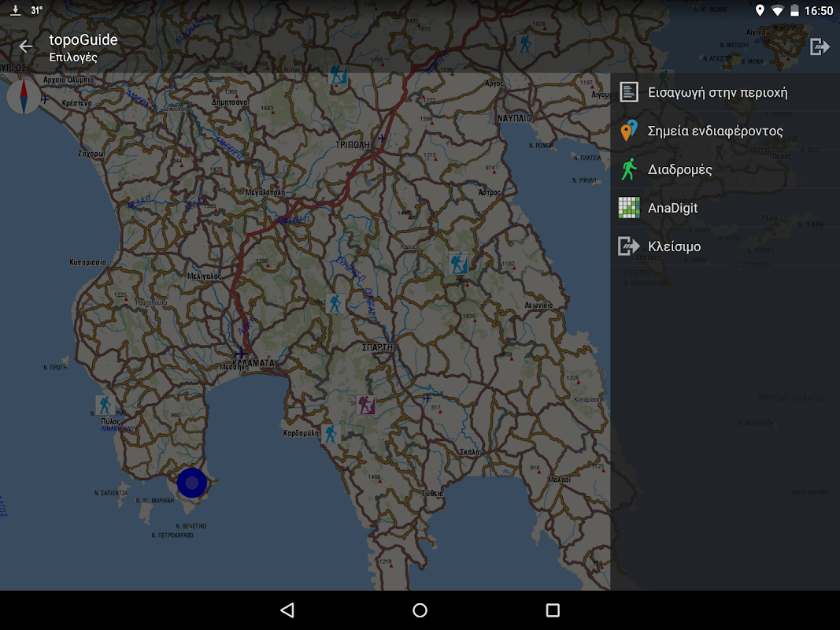Tap the download icon in the status bar
The image size is (840, 630).
(x=16, y=10)
